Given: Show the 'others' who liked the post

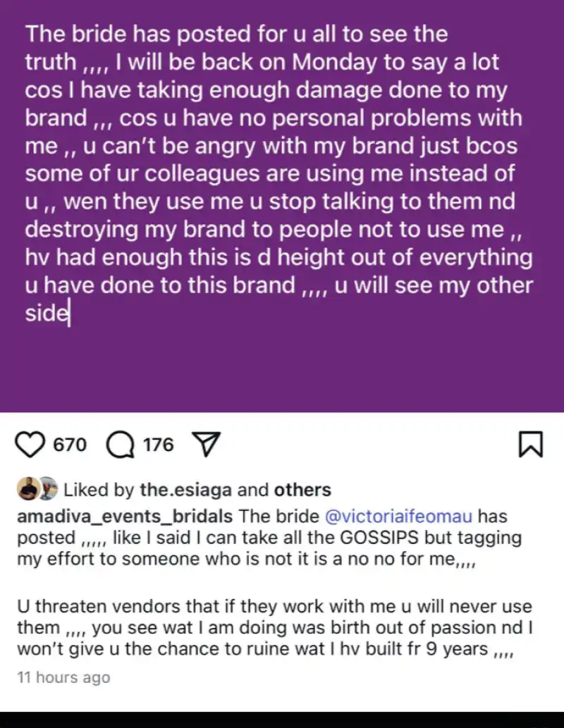Looking at the screenshot, I should tap(302, 490).
